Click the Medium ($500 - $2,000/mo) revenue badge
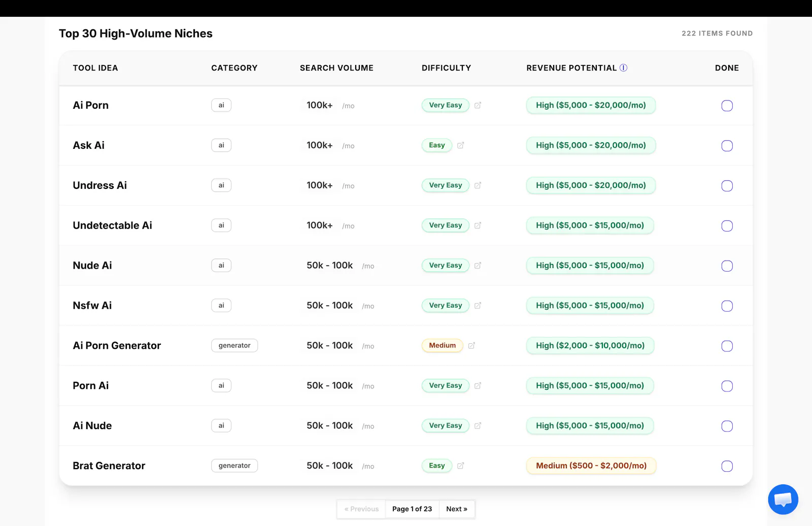Image resolution: width=812 pixels, height=526 pixels. 591,466
